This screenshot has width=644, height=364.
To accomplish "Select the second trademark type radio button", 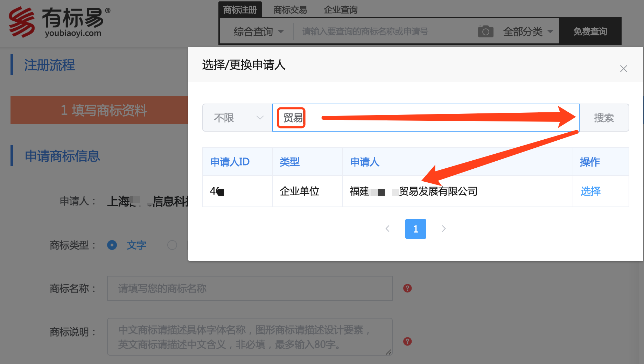I will (x=172, y=245).
